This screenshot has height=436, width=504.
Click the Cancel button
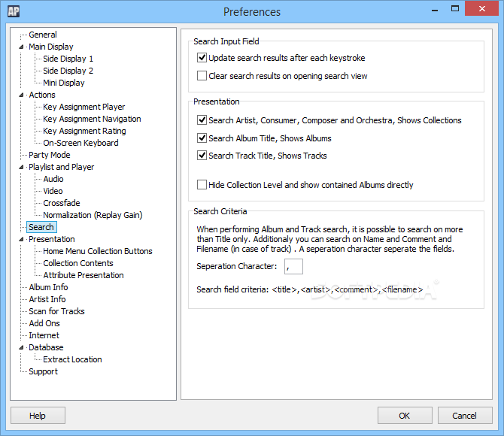tap(465, 416)
